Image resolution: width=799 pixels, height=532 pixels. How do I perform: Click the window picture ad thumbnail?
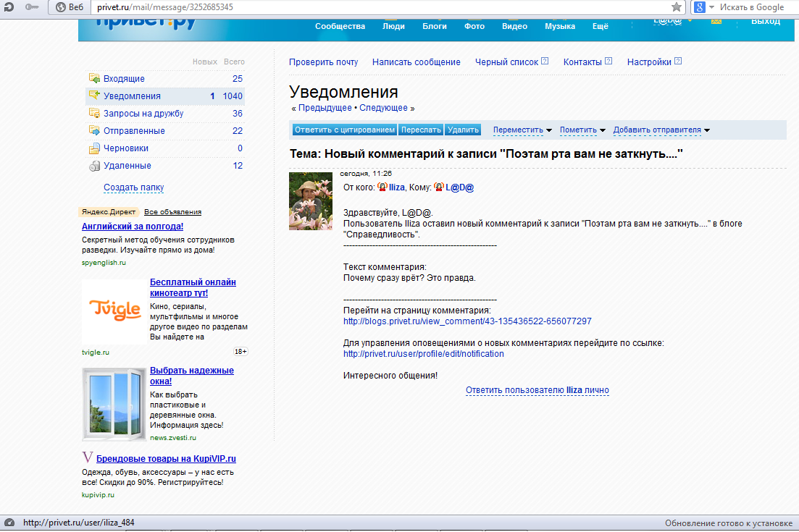pos(114,404)
